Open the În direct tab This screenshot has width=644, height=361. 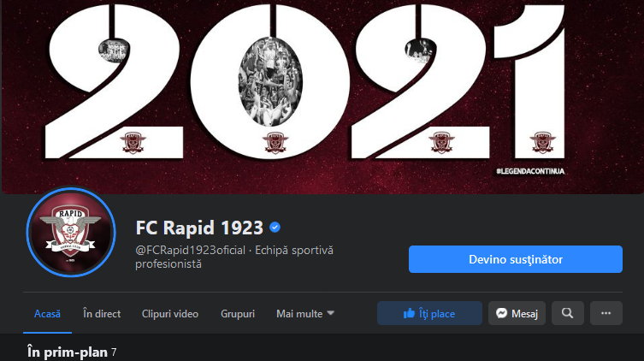[x=102, y=314]
